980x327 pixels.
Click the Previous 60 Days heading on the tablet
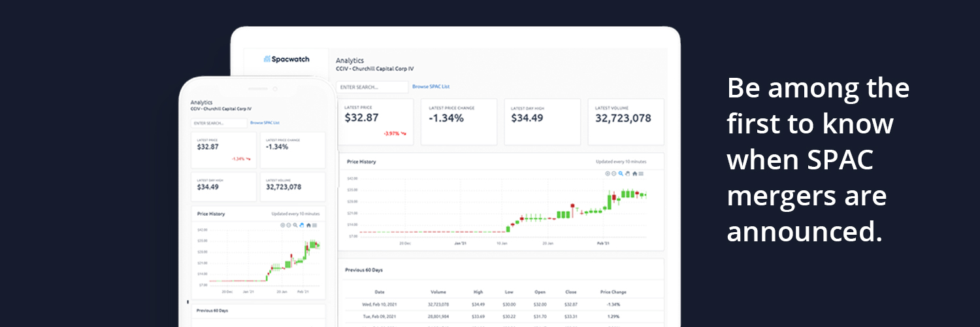[x=364, y=269]
